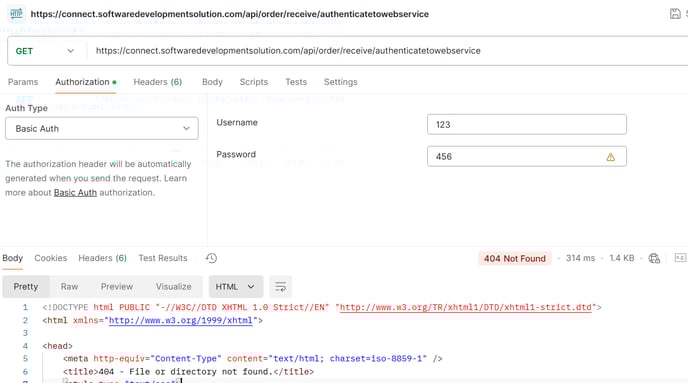Switch to the Params tab
This screenshot has height=383, width=688.
[23, 82]
